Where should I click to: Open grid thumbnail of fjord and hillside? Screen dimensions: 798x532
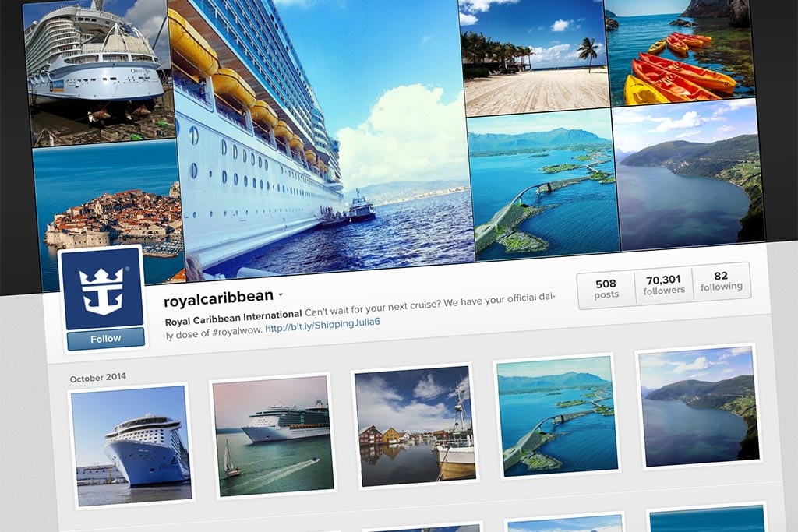(699, 407)
